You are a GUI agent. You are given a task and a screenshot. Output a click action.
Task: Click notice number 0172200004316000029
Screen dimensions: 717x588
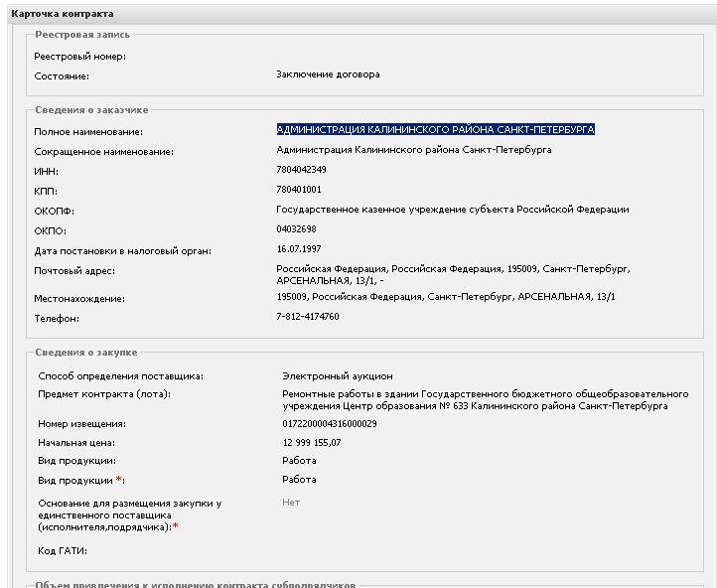[330, 424]
